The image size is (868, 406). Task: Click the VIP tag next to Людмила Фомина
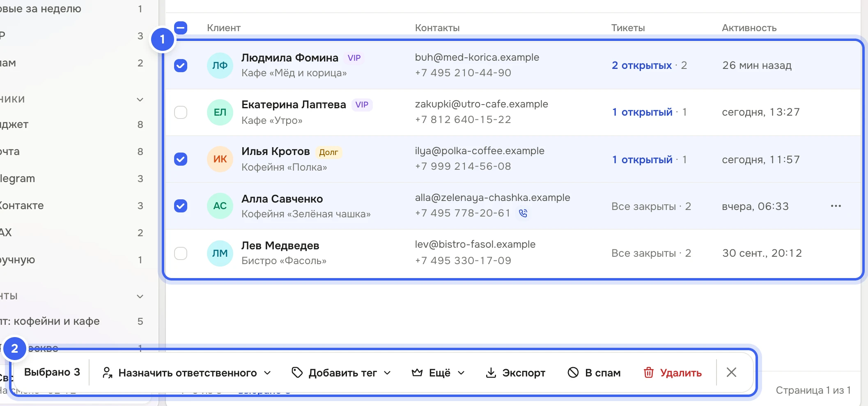(354, 58)
